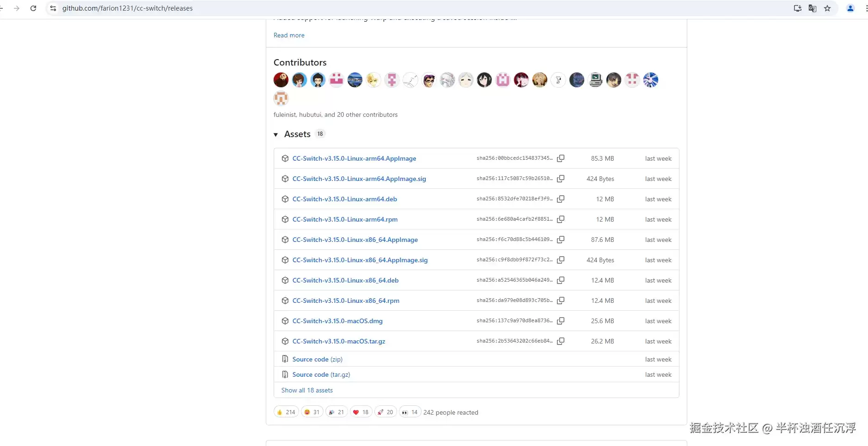This screenshot has width=868, height=446.
Task: Open the last avatar in top contributor row
Action: (651, 80)
